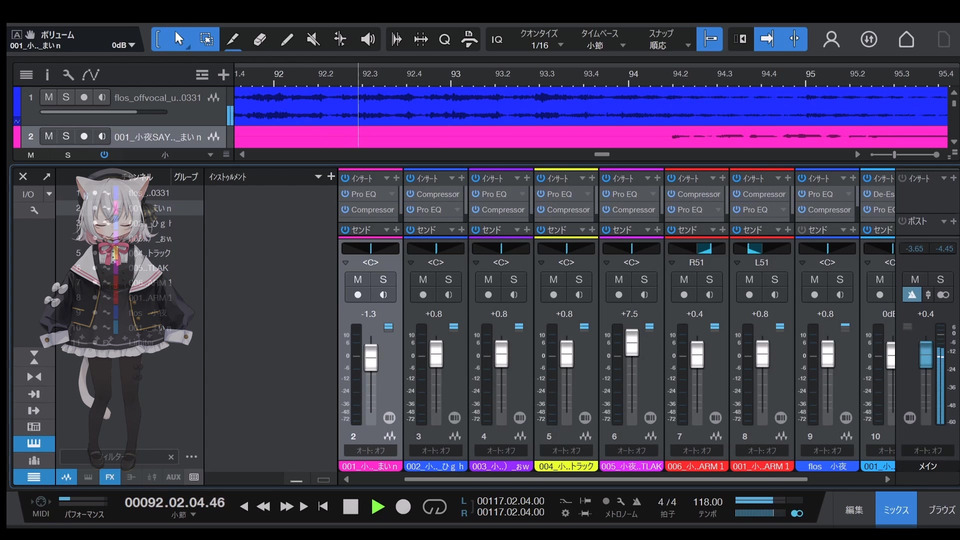Click the 004_小..トラック yellow channel label

(x=566, y=466)
